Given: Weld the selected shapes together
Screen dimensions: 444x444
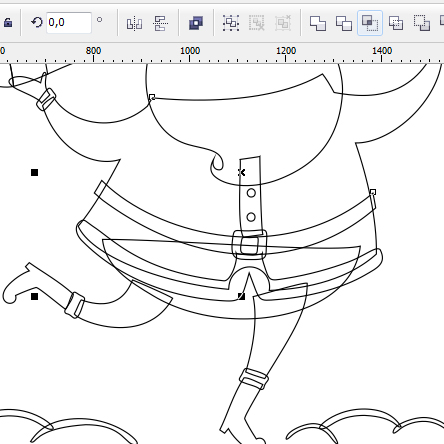Looking at the screenshot, I should tap(318, 23).
